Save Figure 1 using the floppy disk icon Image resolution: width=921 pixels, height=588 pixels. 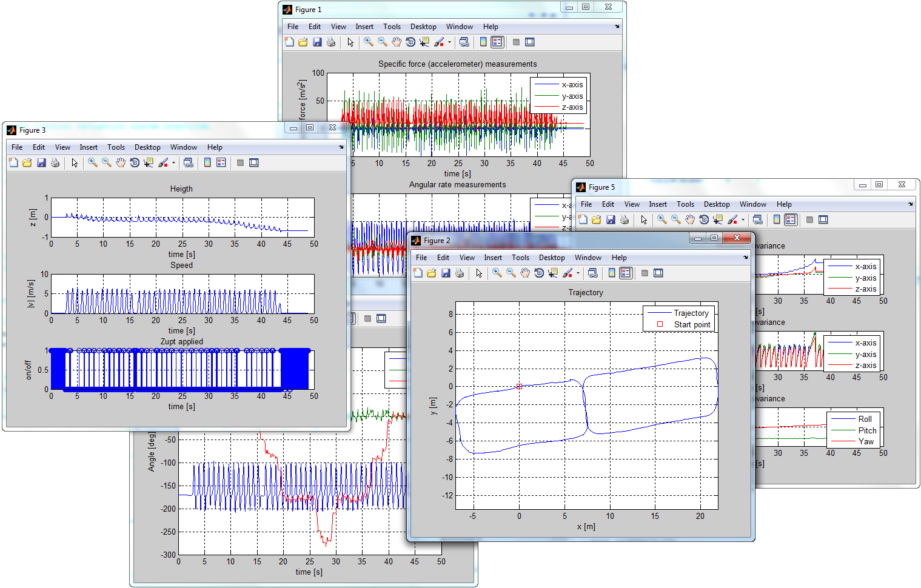(x=317, y=42)
